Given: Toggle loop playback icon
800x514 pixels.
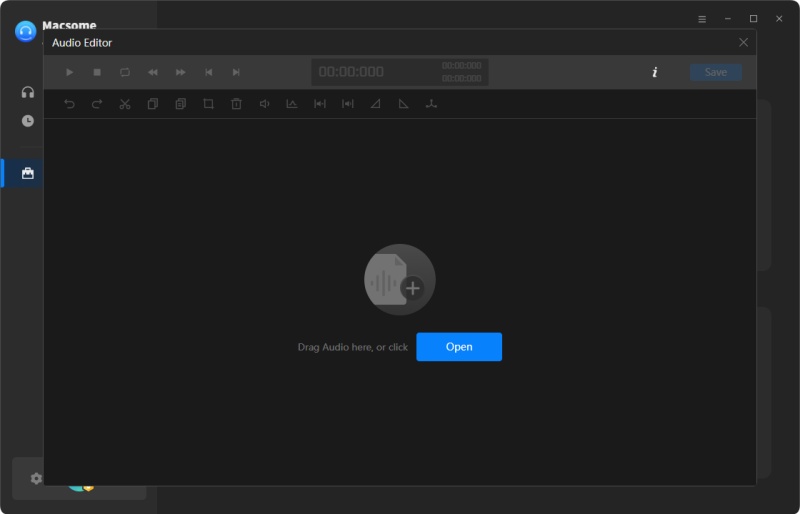Looking at the screenshot, I should pyautogui.click(x=125, y=72).
